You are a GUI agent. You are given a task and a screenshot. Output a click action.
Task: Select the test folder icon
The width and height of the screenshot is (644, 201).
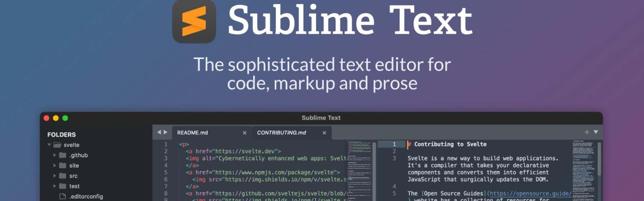coord(63,186)
